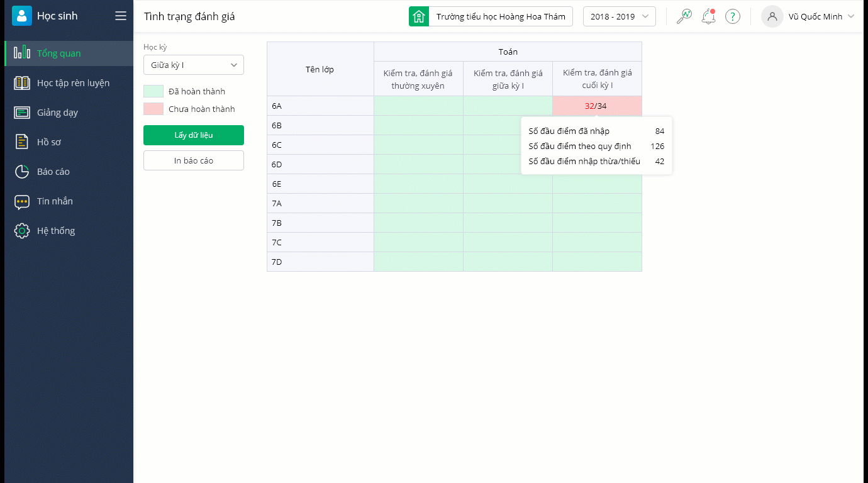
Task: Open Hồ sơ document icon
Action: point(22,142)
